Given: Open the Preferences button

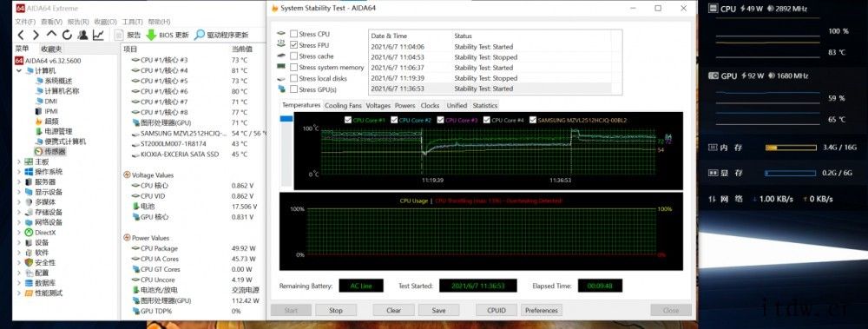Looking at the screenshot, I should tap(542, 310).
